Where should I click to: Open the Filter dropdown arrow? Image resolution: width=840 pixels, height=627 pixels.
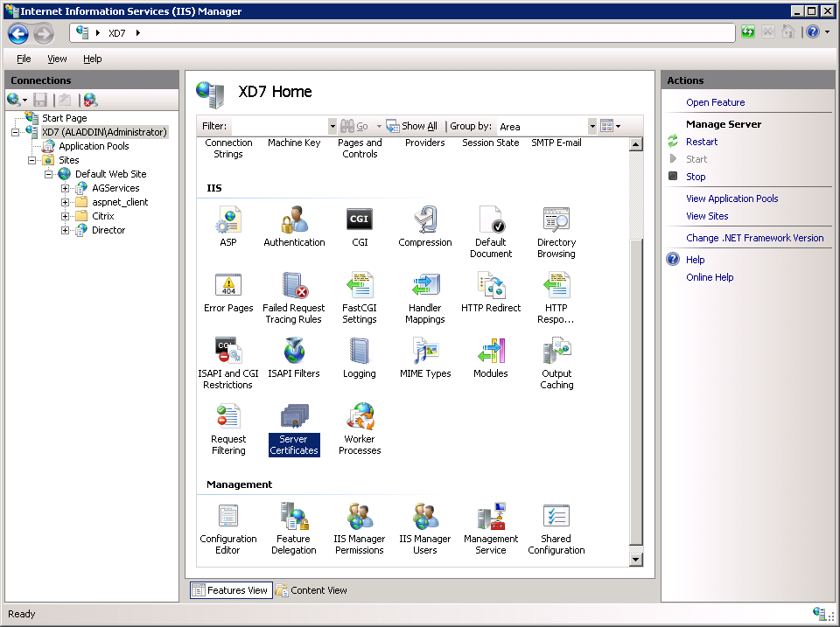coord(332,127)
